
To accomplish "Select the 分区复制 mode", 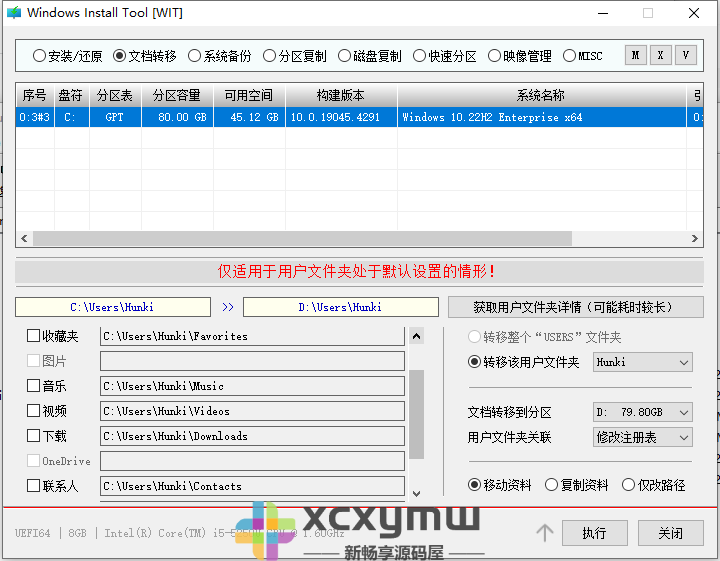I will [294, 56].
